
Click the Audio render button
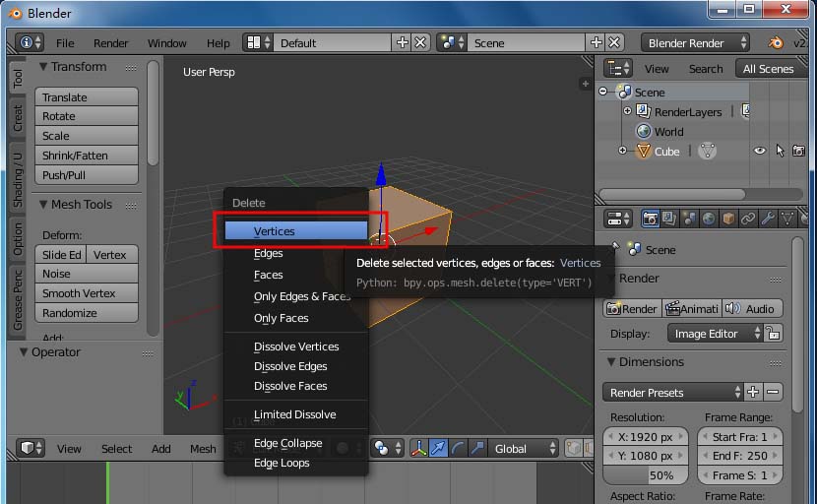752,308
